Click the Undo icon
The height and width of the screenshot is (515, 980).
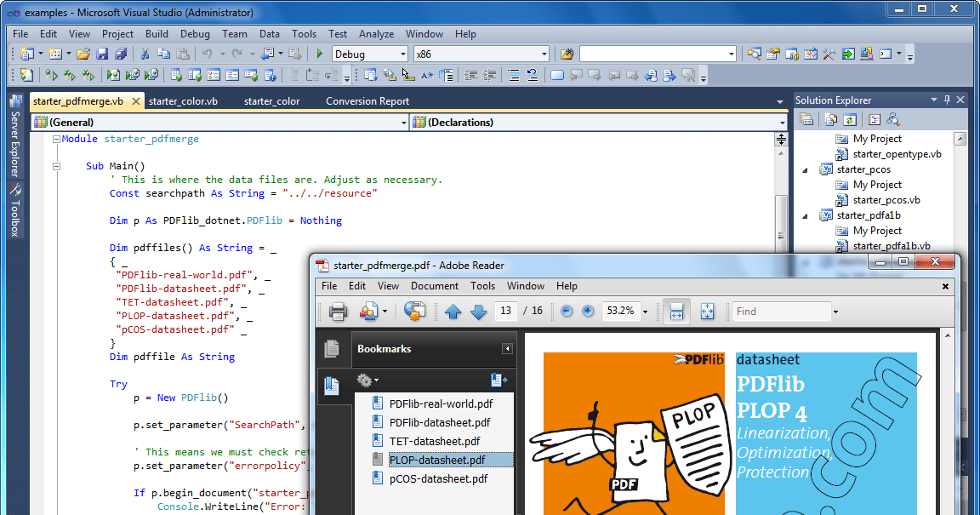(208, 52)
